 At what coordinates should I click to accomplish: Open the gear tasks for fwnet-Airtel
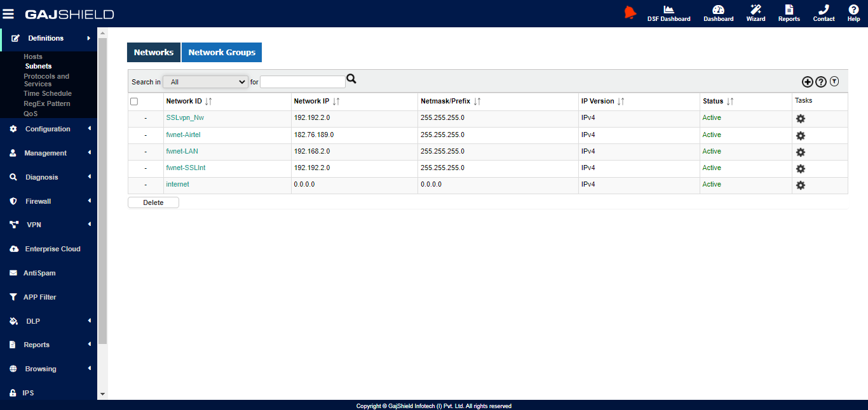(x=801, y=136)
